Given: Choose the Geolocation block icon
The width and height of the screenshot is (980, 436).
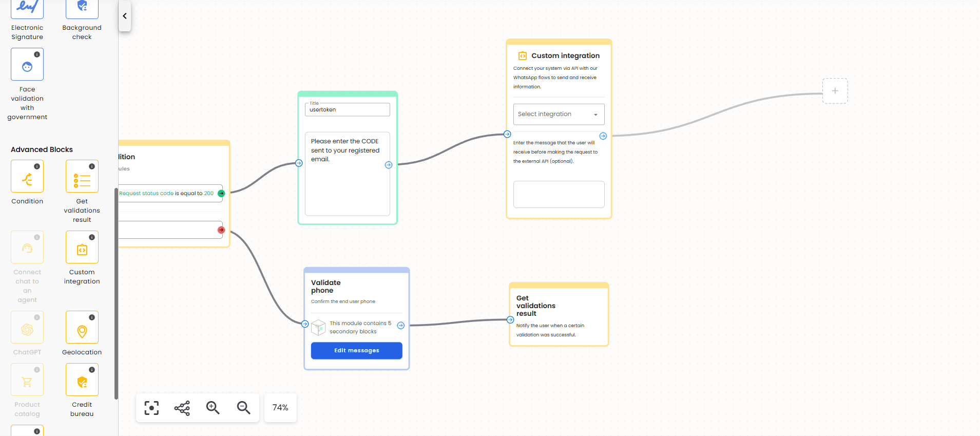Looking at the screenshot, I should [82, 327].
